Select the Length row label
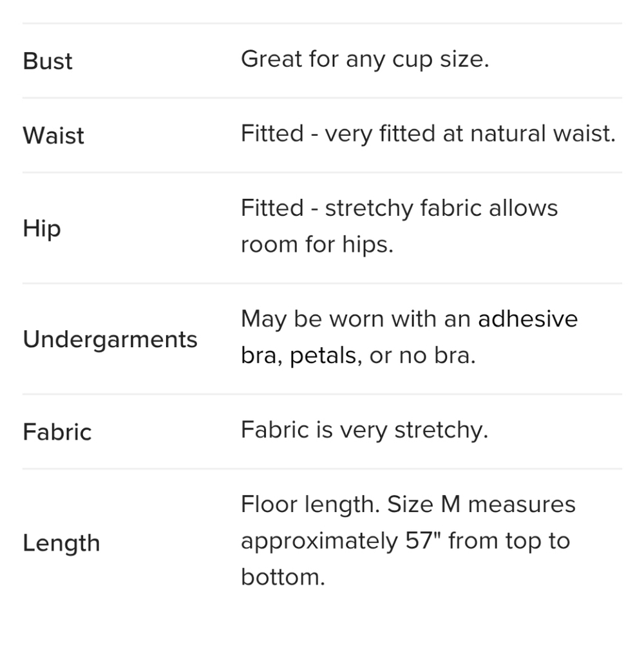644x653 pixels. point(61,543)
